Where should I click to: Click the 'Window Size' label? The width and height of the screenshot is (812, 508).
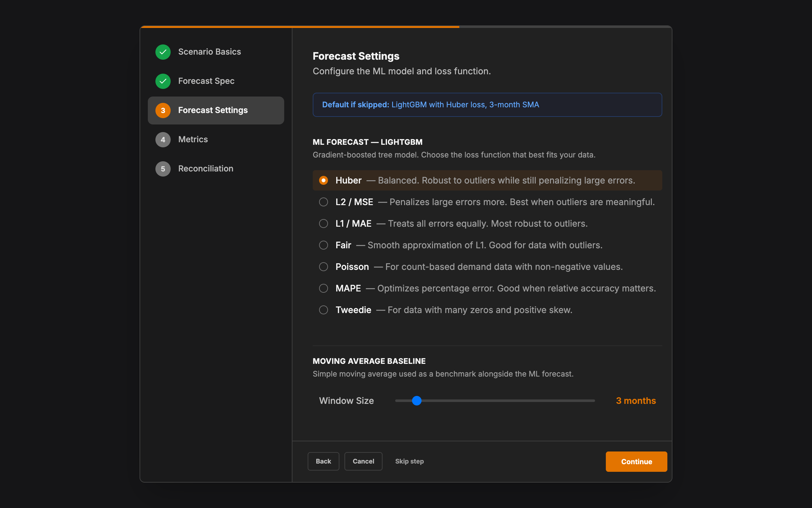pyautogui.click(x=346, y=400)
